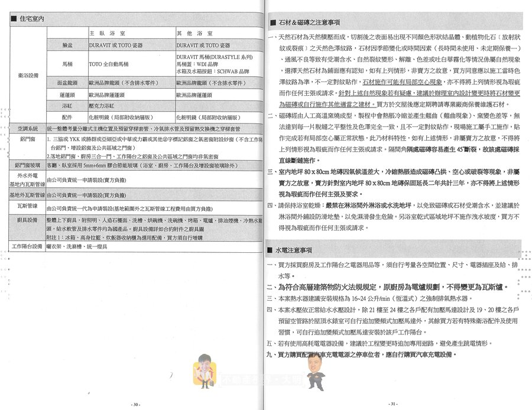
Task: Click the 鋁門窗玻璃 row label
Action: click(x=28, y=165)
